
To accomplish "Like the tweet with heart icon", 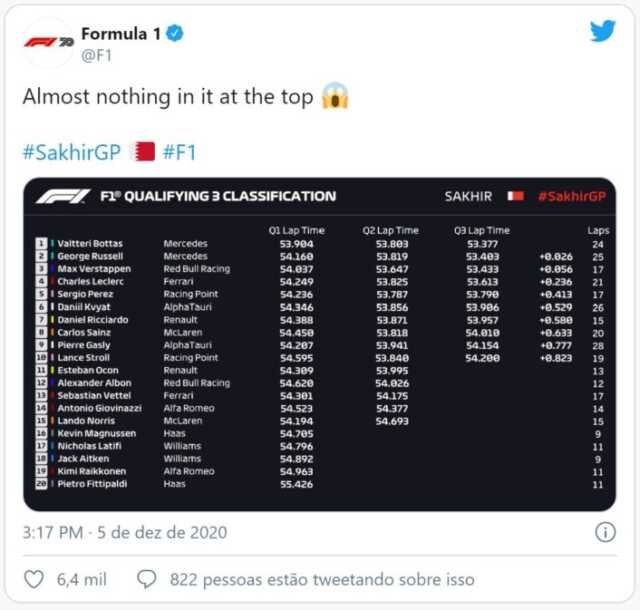I will [34, 579].
